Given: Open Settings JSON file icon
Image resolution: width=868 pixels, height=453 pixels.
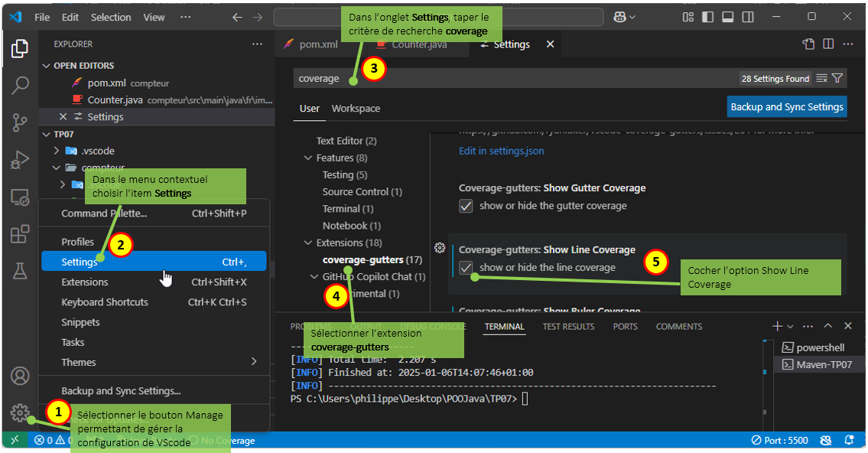Looking at the screenshot, I should click(808, 44).
